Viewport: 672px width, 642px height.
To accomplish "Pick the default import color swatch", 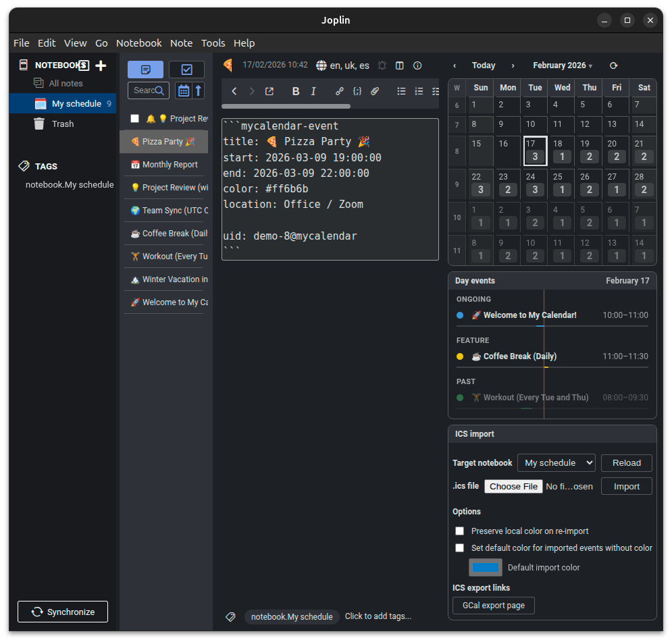I will (485, 568).
